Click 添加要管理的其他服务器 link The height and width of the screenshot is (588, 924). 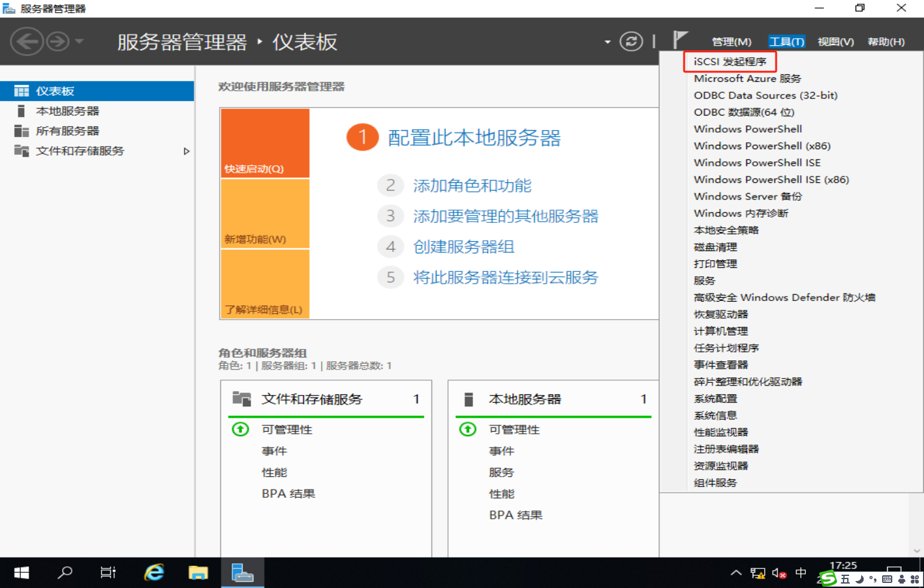click(x=506, y=216)
